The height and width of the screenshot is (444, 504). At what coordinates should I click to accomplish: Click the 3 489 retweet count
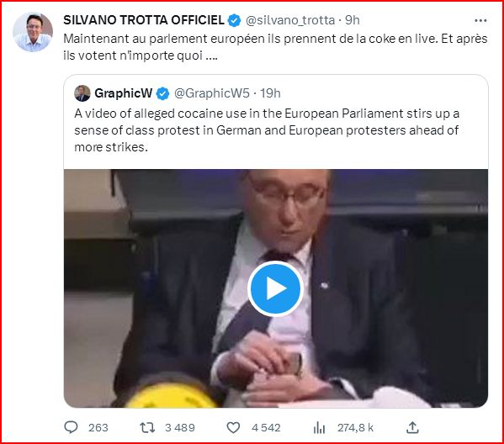click(180, 428)
